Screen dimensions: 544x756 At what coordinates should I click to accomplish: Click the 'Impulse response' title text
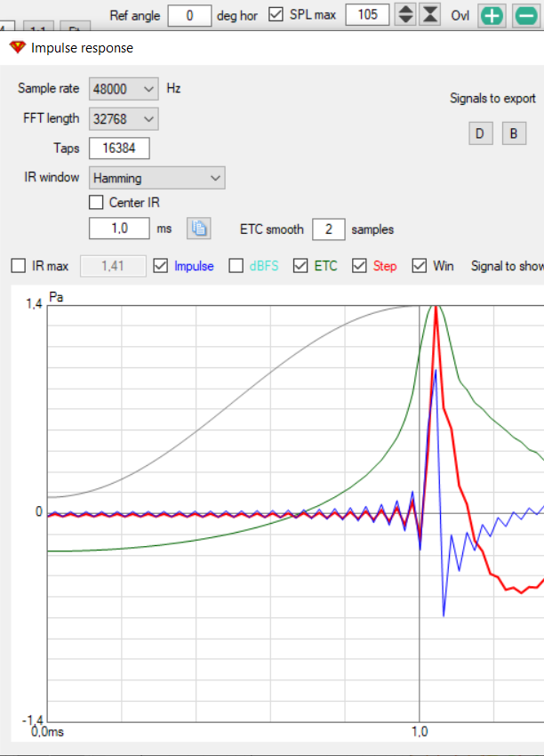point(82,48)
